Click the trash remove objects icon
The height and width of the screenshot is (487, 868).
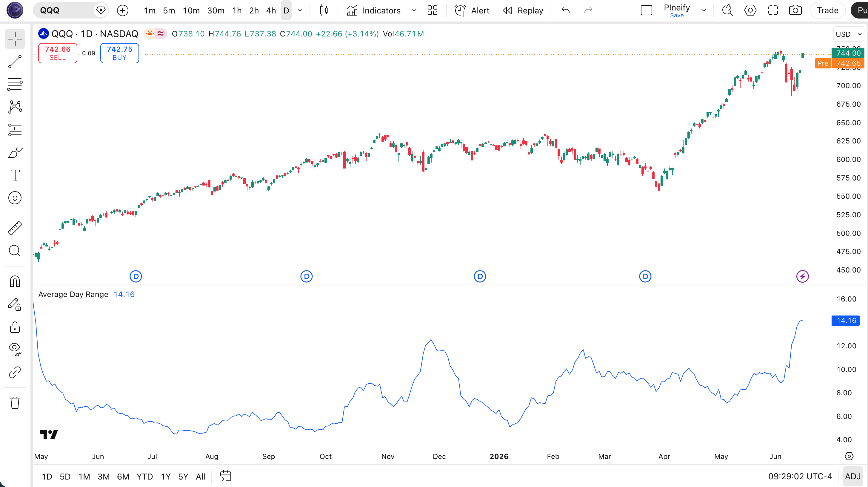point(15,403)
